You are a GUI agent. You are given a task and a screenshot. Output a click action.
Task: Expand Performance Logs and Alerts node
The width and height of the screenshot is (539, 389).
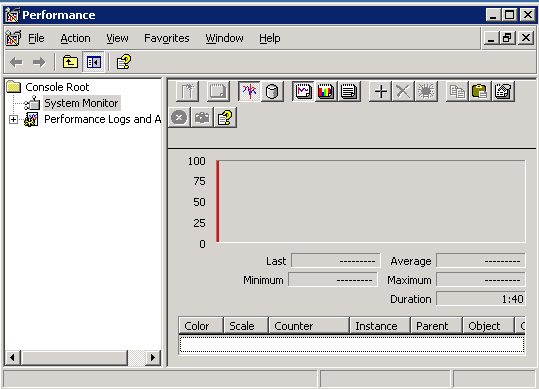13,120
